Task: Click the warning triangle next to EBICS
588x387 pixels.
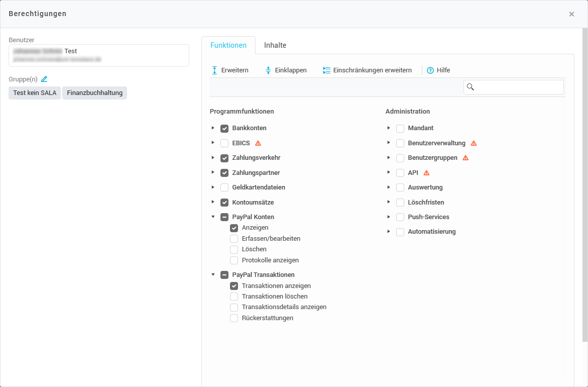Action: point(258,143)
